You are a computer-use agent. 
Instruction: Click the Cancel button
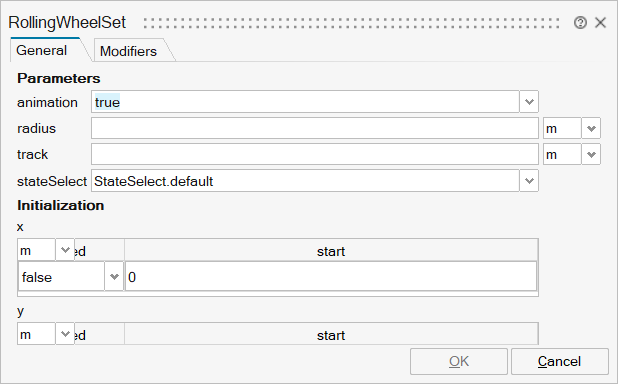tap(560, 361)
